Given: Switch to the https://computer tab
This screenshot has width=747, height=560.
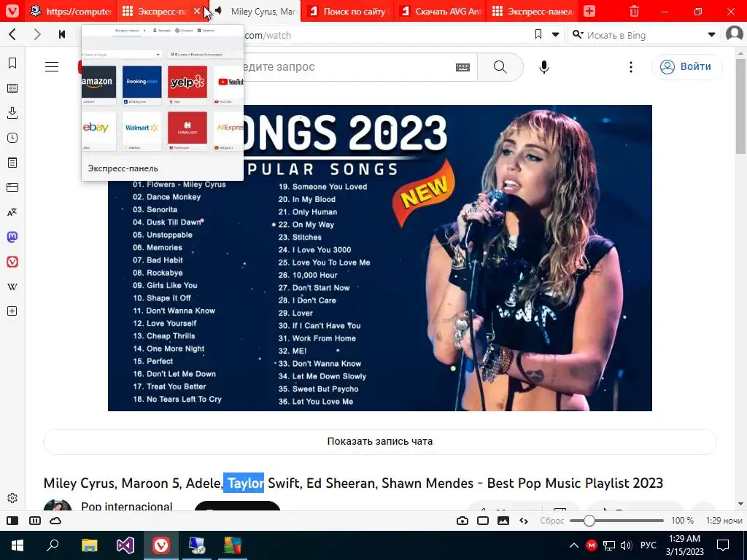Looking at the screenshot, I should click(x=71, y=11).
